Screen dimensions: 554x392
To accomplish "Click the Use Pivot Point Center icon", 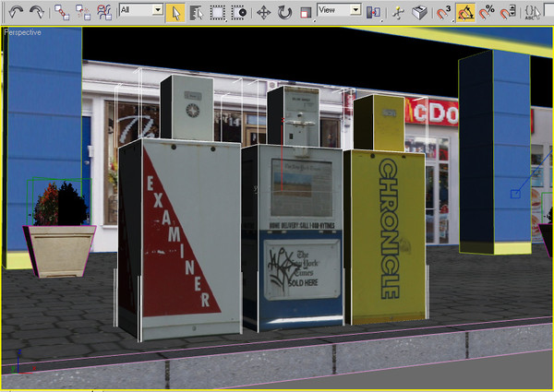I will (373, 13).
